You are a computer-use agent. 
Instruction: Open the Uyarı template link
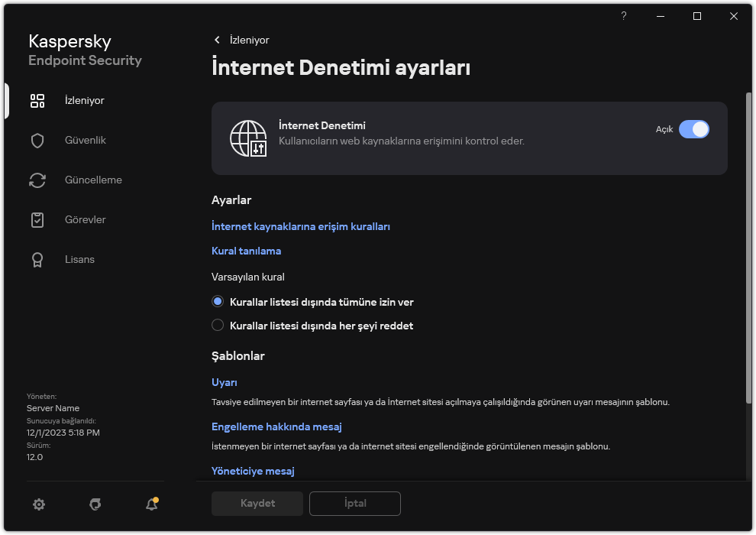coord(224,382)
